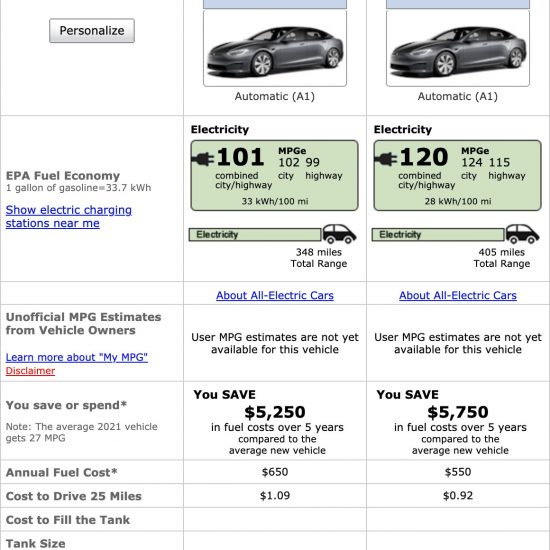This screenshot has width=550, height=550.
Task: Click car icon above 348 miles range
Action: click(x=339, y=234)
